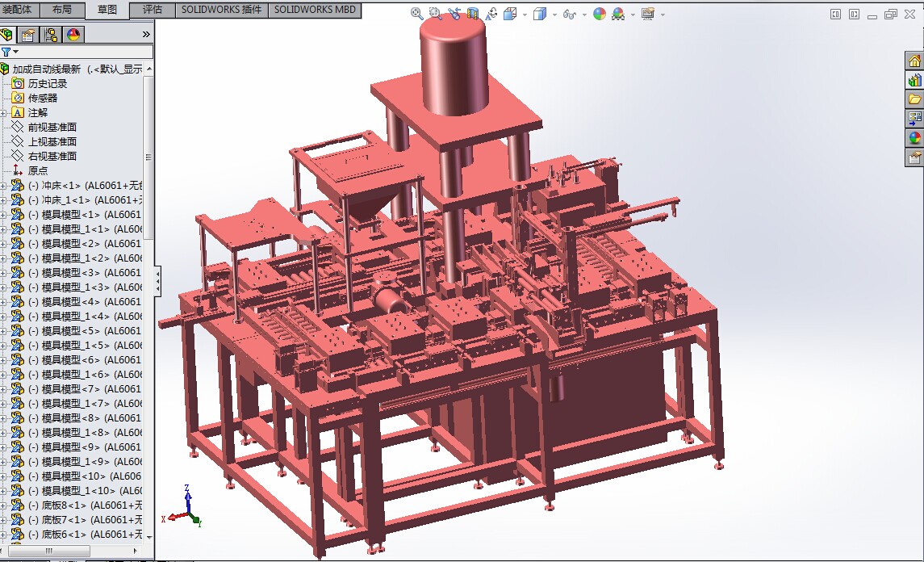Switch to the 评估 tab
The width and height of the screenshot is (924, 562).
(x=152, y=10)
